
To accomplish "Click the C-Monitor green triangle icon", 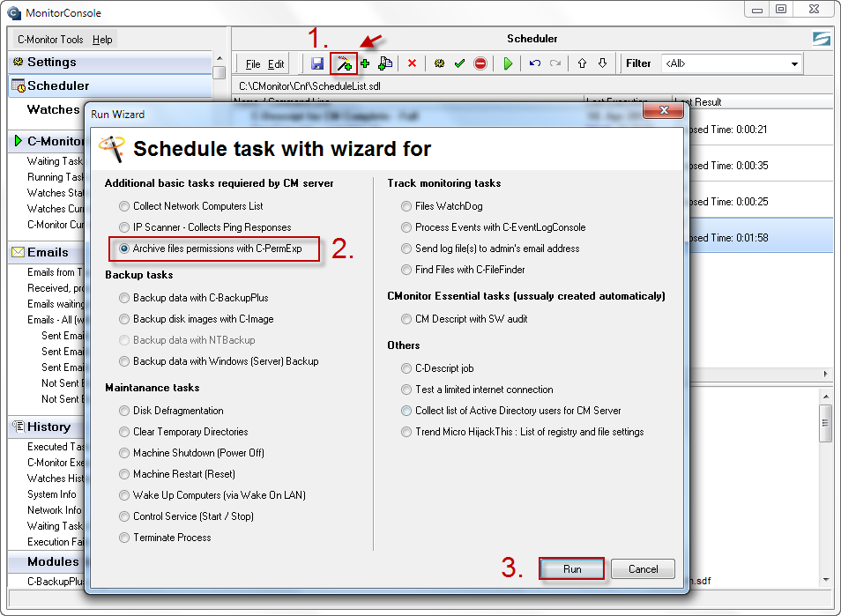I will point(19,141).
